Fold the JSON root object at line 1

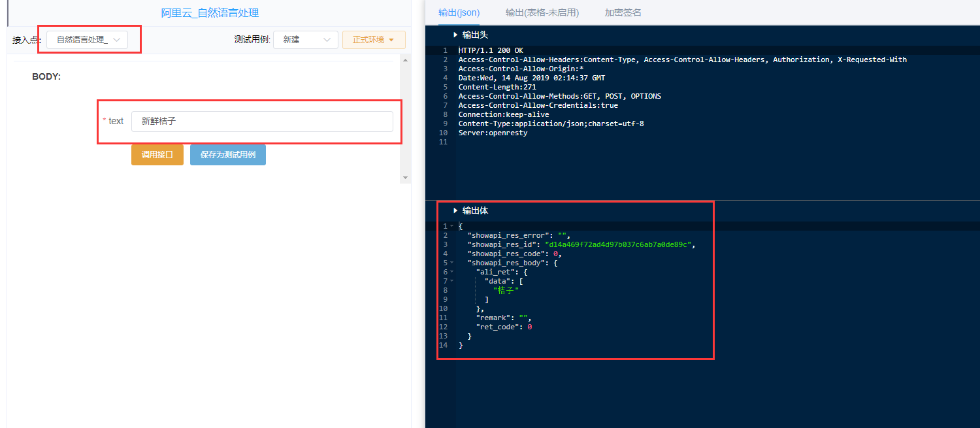[451, 226]
